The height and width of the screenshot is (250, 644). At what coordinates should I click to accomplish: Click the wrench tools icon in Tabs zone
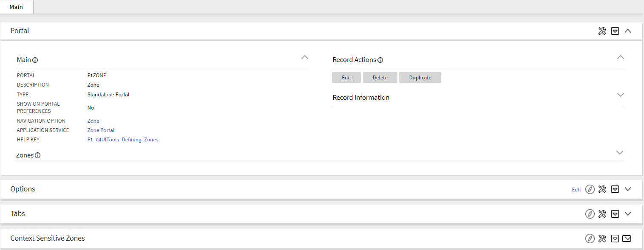[x=602, y=213]
